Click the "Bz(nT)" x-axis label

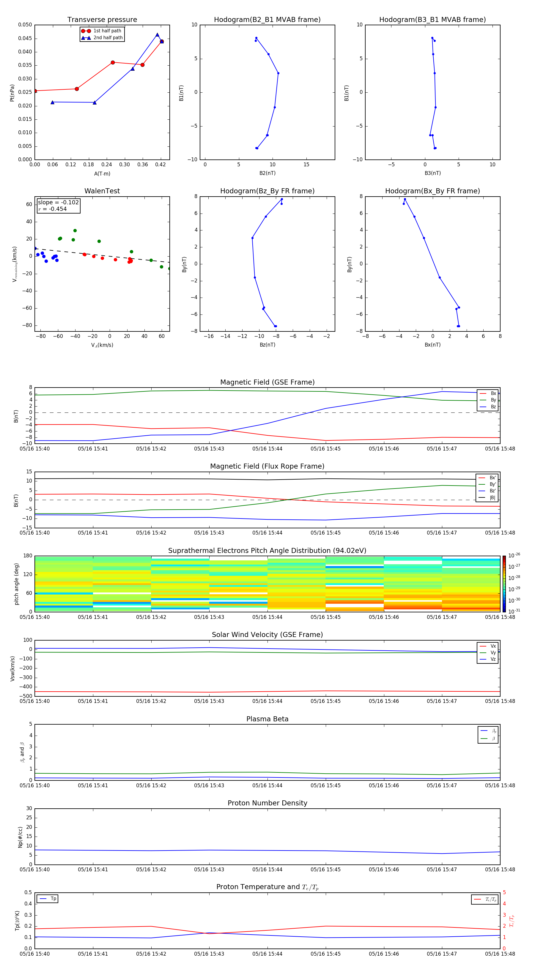click(267, 345)
